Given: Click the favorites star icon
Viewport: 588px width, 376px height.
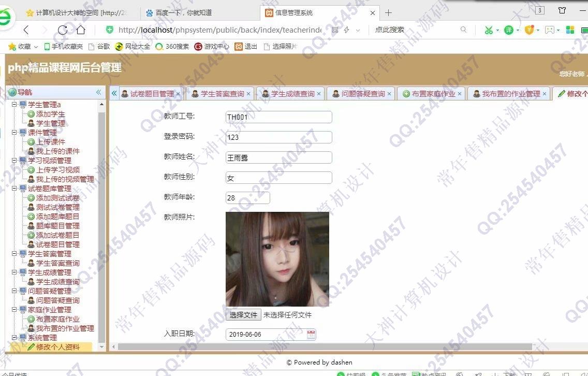Looking at the screenshot, I should (12, 47).
